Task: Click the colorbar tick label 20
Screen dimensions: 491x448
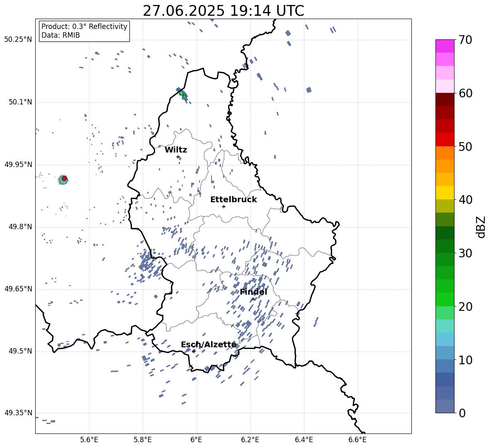Action: (x=465, y=307)
